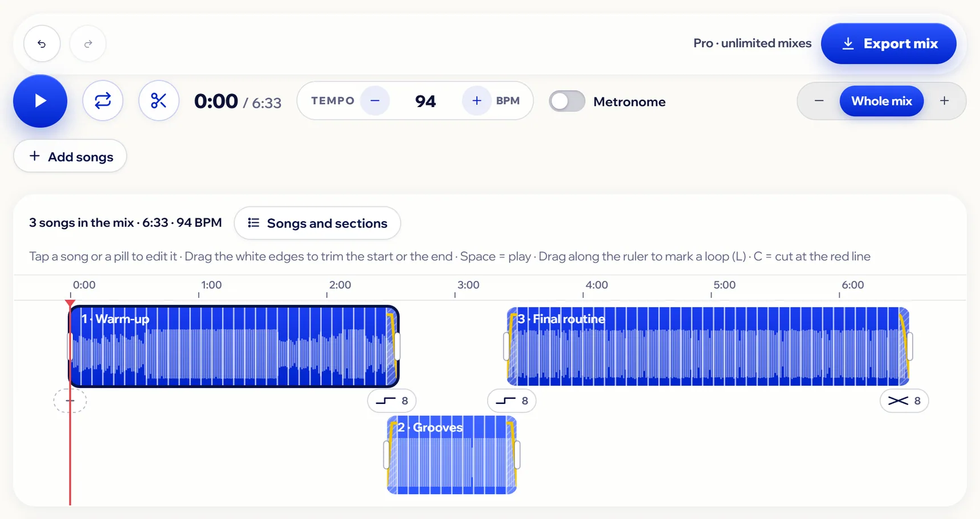Open the transition pill before Final routine

512,401
